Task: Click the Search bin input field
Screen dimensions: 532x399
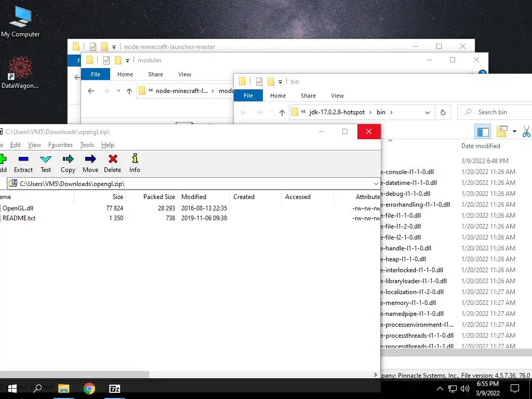Action: [495, 112]
